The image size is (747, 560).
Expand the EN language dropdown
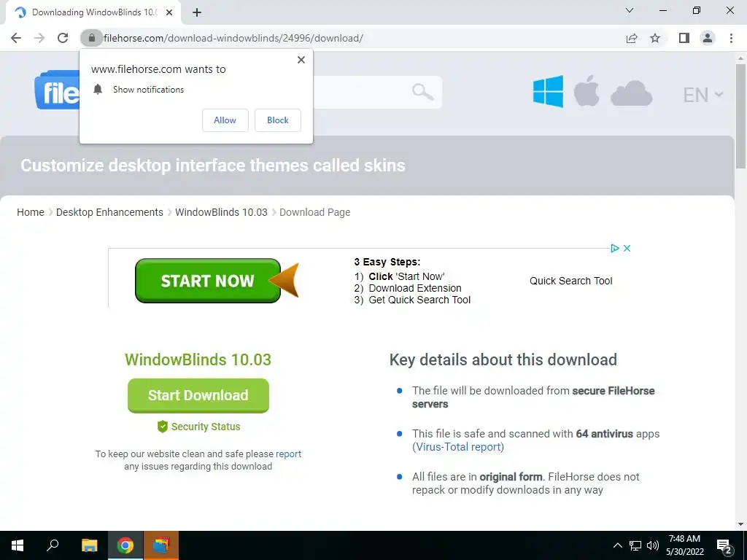[x=703, y=95]
